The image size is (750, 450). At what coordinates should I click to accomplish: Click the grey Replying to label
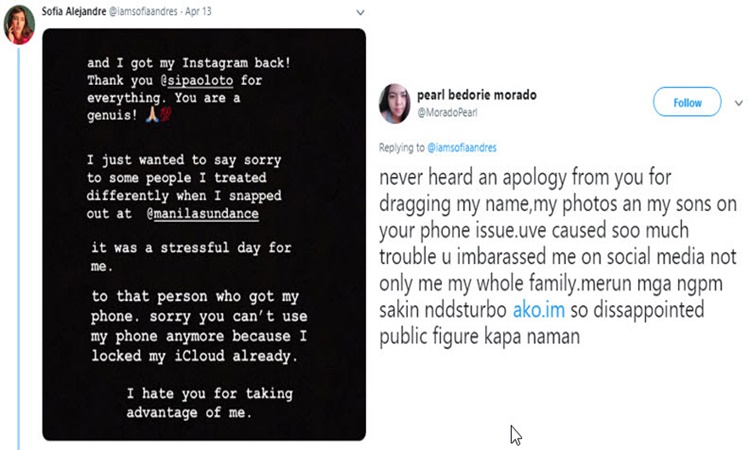[402, 147]
